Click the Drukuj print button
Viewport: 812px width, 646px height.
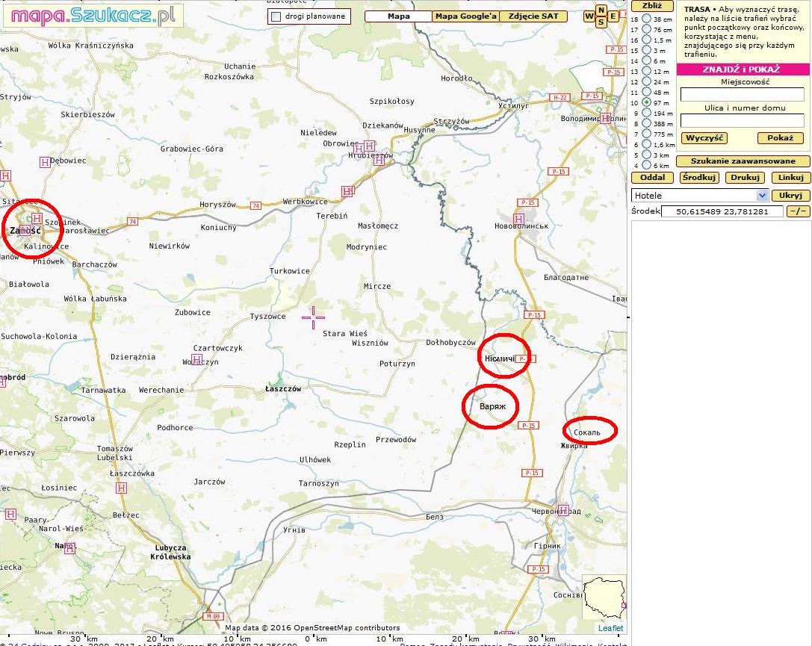tap(745, 178)
